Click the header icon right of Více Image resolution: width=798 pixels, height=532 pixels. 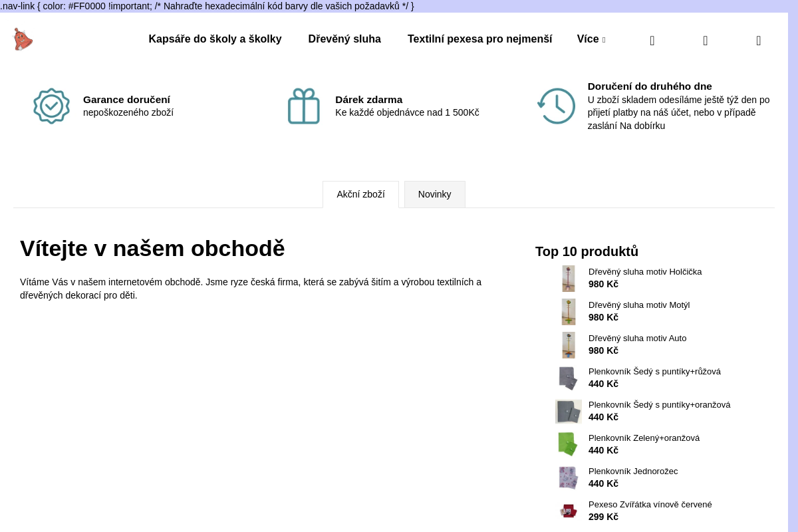[x=652, y=41]
